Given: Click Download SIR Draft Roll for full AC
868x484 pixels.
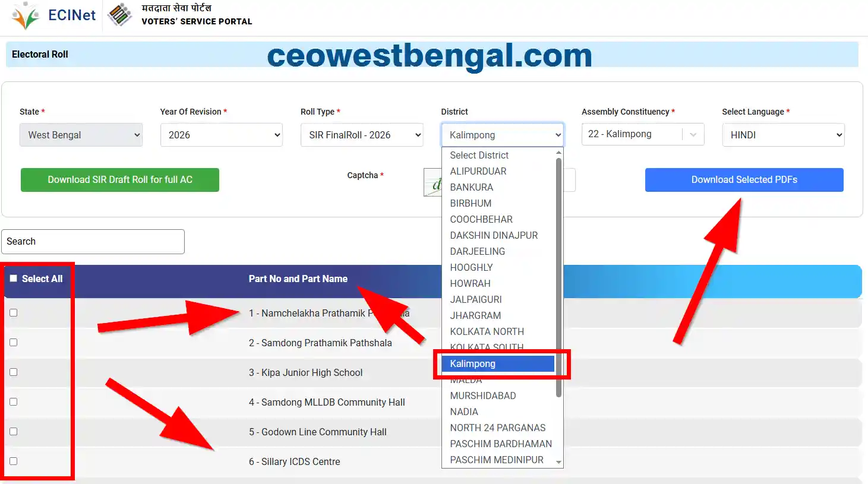Looking at the screenshot, I should point(120,180).
